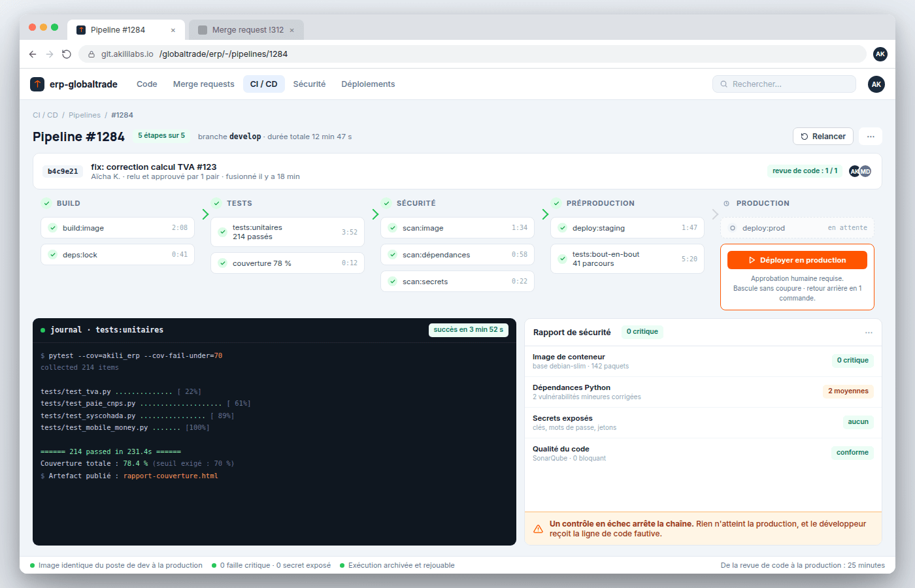Click the Pipelines breadcrumb link
The height and width of the screenshot is (588, 915).
pyautogui.click(x=85, y=115)
